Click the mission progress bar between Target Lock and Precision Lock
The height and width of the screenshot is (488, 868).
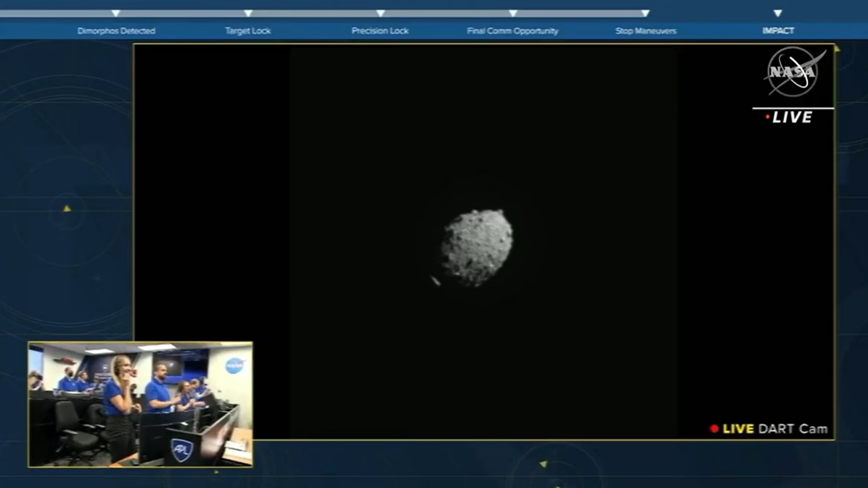click(314, 14)
